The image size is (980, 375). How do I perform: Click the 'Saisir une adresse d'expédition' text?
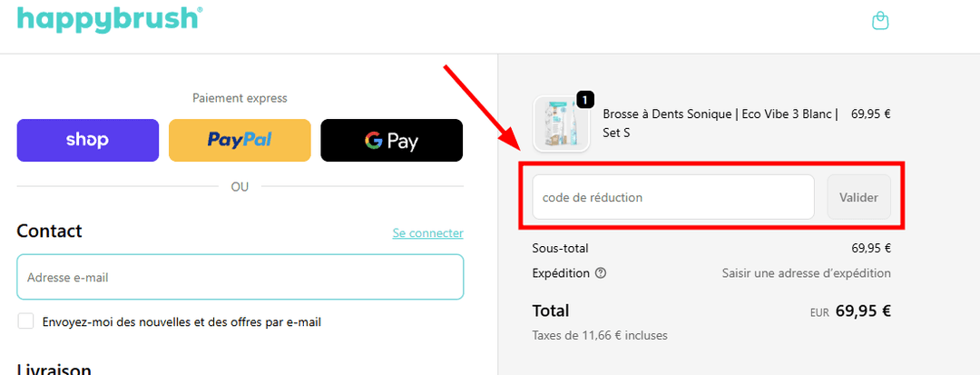coord(806,273)
